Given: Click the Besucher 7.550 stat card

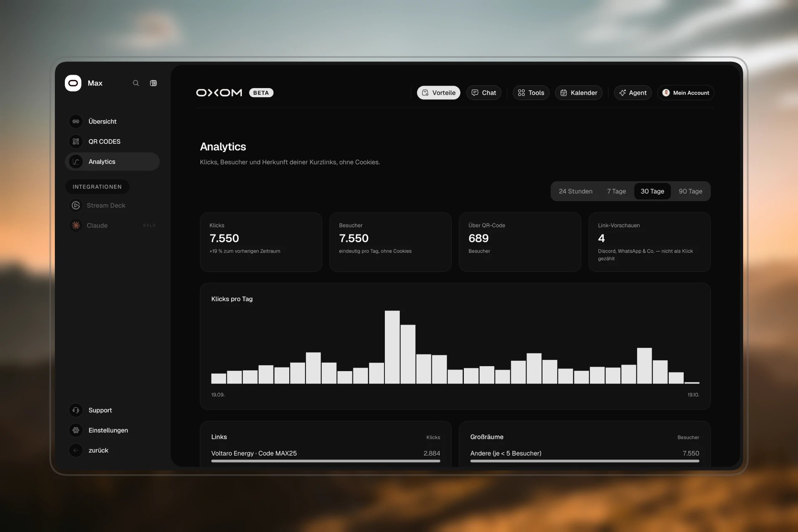Looking at the screenshot, I should click(x=390, y=242).
